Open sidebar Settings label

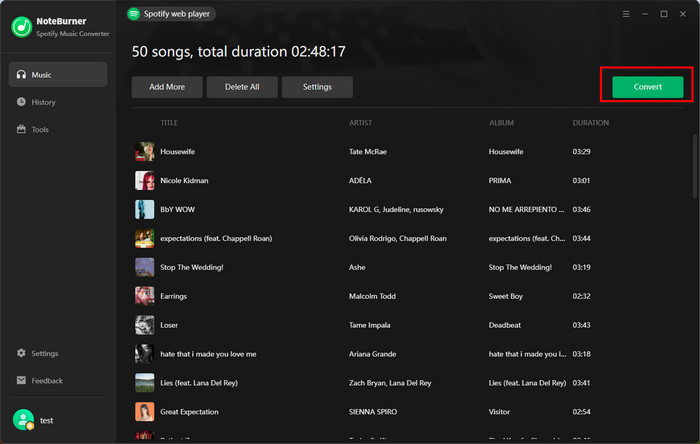pos(45,353)
